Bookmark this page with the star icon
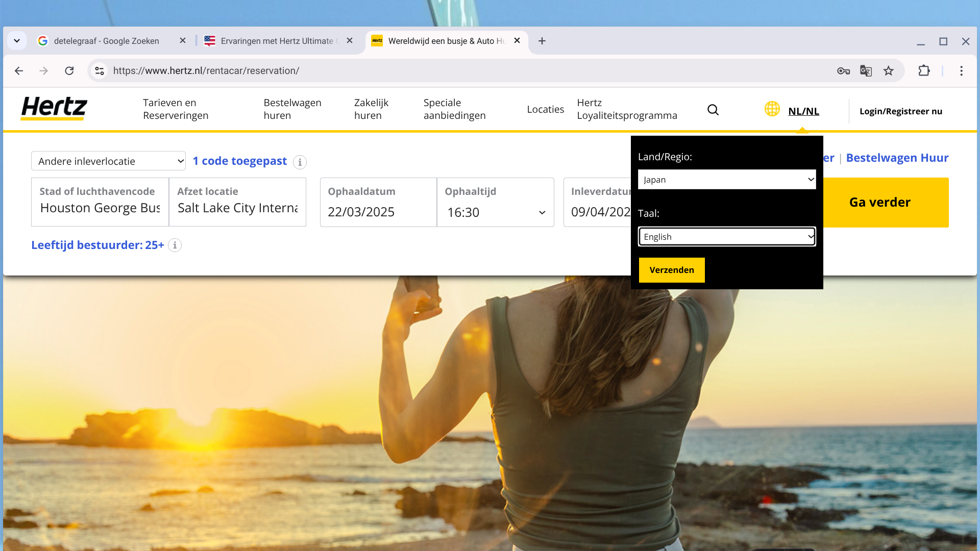Screen dimensions: 980x551 [x=889, y=71]
